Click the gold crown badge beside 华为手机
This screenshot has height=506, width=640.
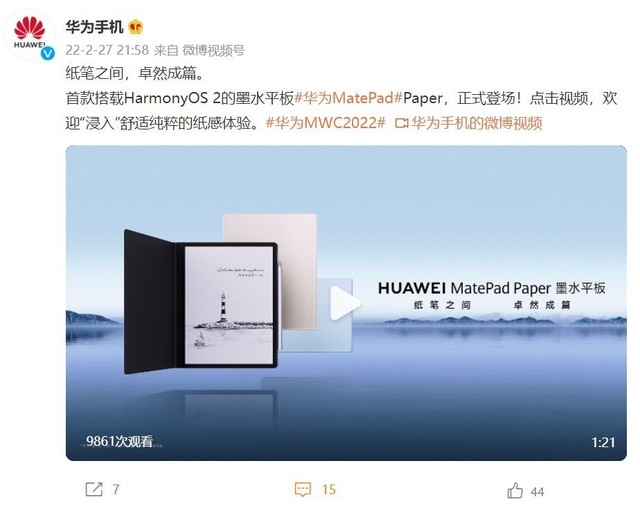pos(136,27)
